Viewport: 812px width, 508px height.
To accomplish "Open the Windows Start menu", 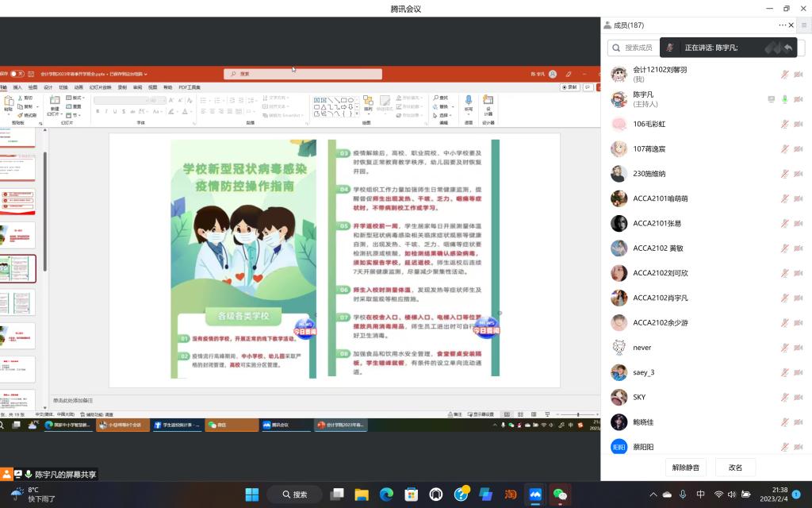I will click(x=252, y=495).
